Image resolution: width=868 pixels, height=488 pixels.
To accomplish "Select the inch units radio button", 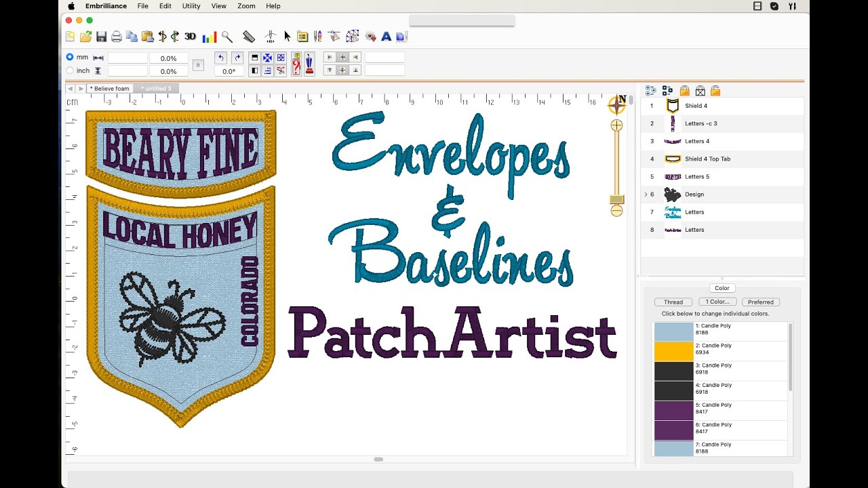I will tap(70, 70).
